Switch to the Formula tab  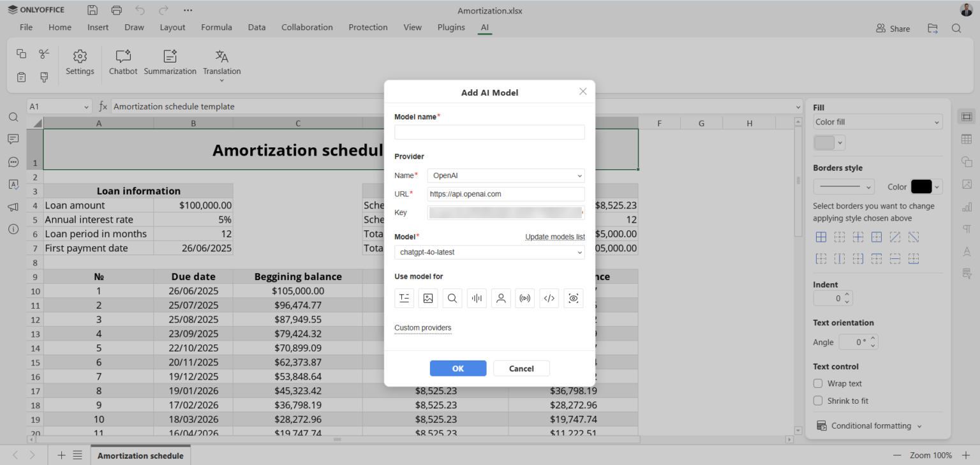[x=216, y=27]
